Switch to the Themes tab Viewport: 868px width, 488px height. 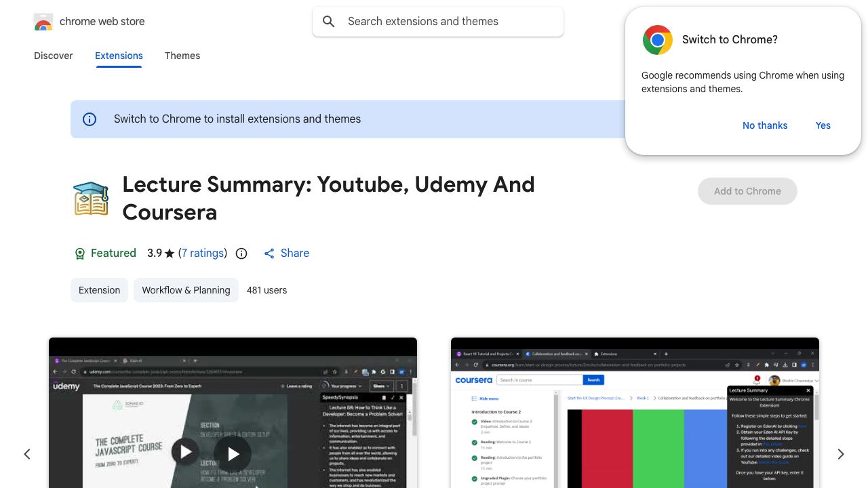182,56
